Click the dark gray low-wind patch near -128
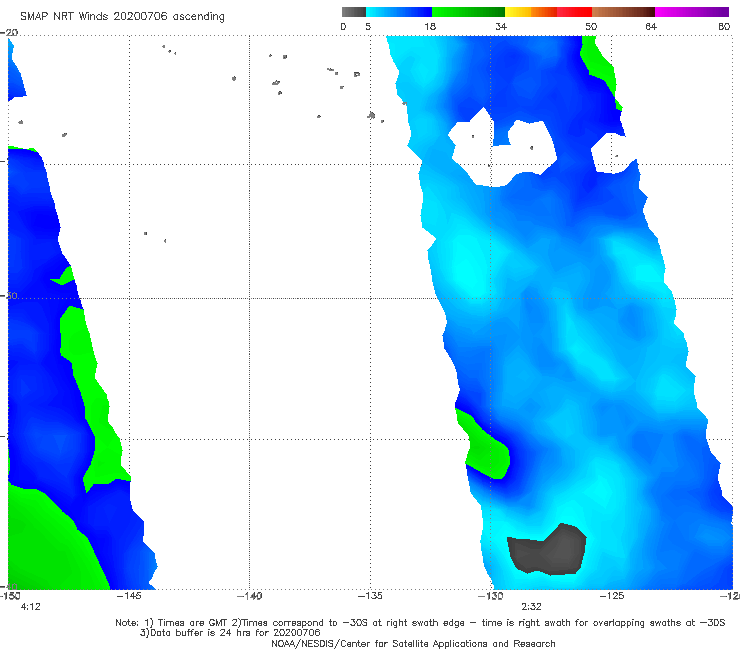The width and height of the screenshot is (740, 650). tap(547, 550)
